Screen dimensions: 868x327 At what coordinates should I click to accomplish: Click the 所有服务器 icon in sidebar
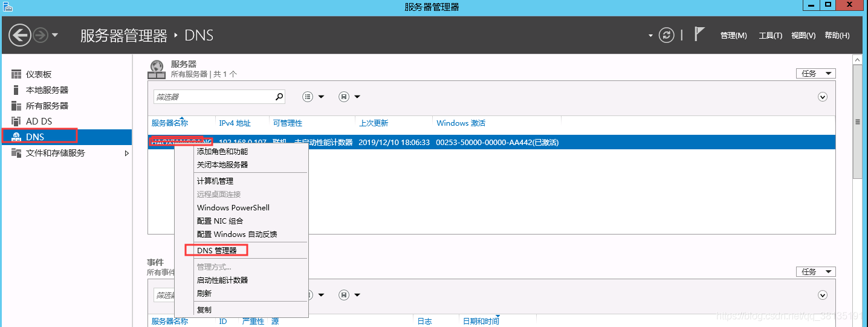(x=16, y=106)
